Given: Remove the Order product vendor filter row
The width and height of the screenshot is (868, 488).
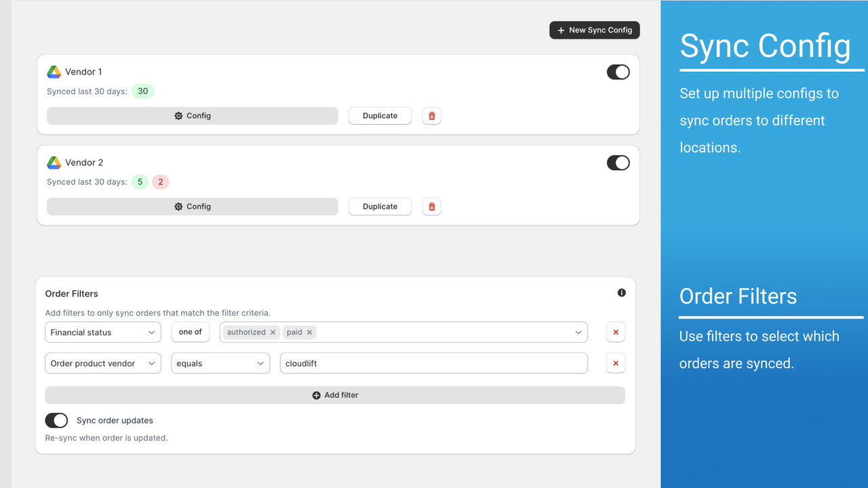Looking at the screenshot, I should point(616,363).
